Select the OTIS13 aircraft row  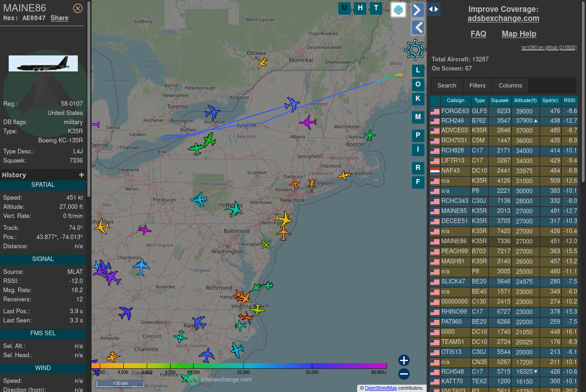(x=504, y=352)
